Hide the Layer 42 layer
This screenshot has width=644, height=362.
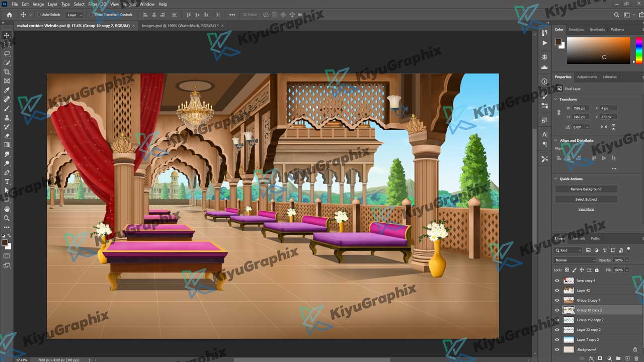[557, 291]
